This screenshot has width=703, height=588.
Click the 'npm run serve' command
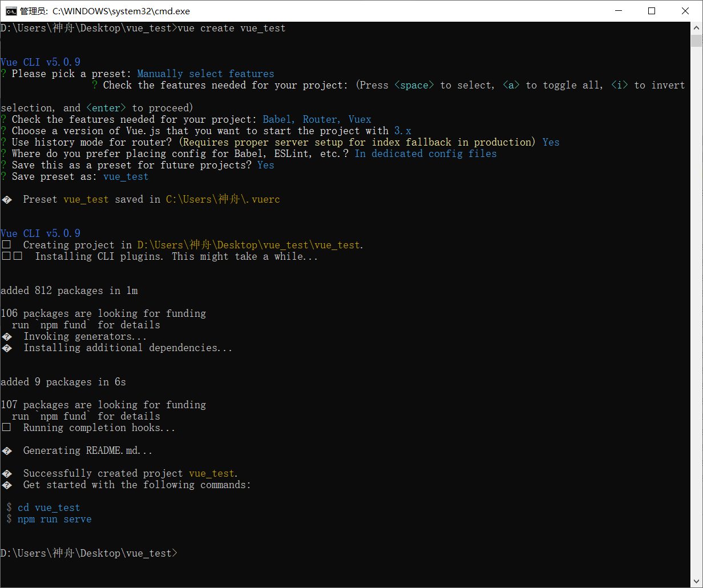[55, 519]
